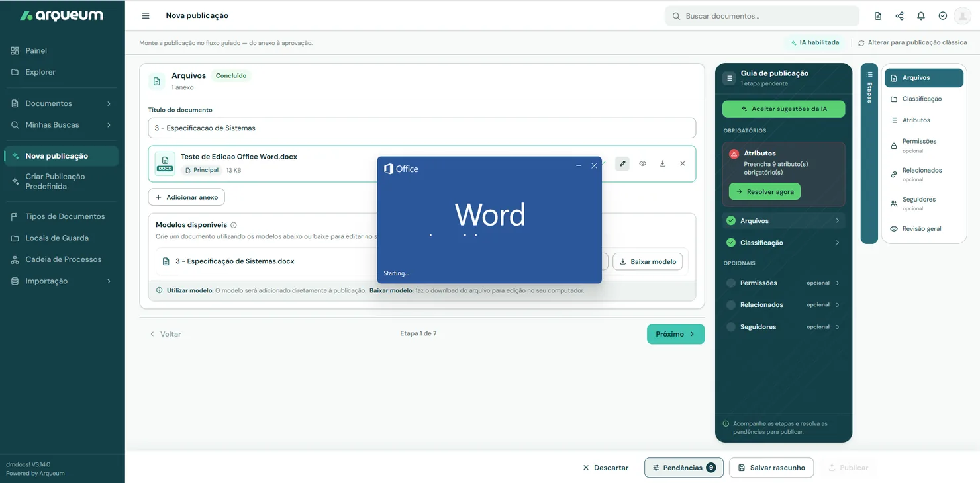Click the Concluído status badge

(x=231, y=76)
